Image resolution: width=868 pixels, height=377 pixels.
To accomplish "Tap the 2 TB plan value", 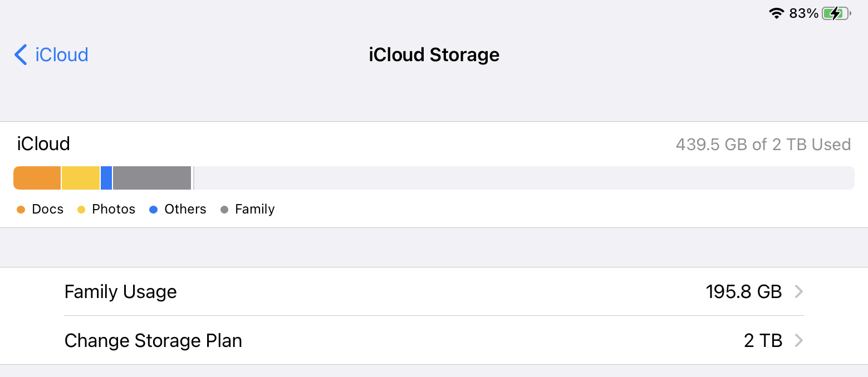I will (763, 340).
